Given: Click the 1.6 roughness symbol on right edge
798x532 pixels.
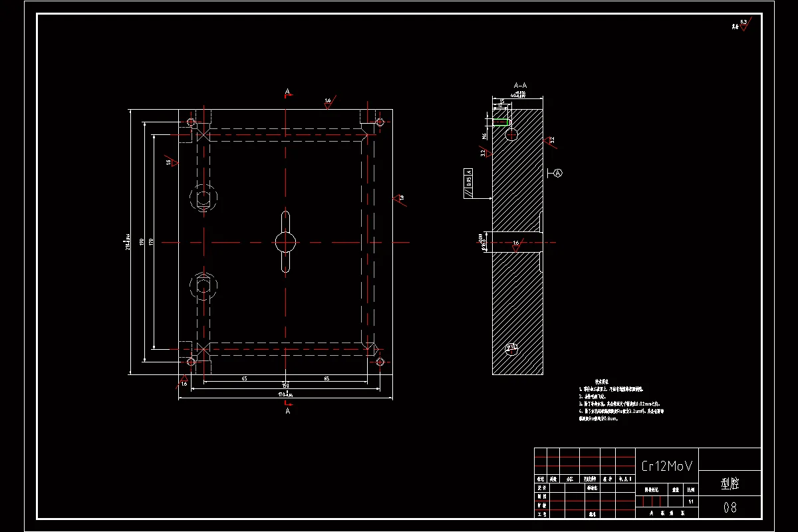Looking at the screenshot, I should coord(399,198).
